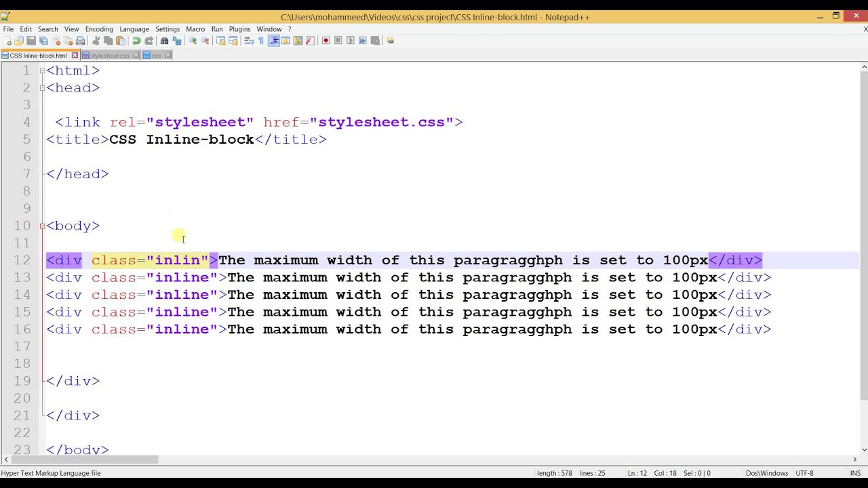Screen dimensions: 868x488
Task: Click the Stop recording macro icon
Action: 338,41
